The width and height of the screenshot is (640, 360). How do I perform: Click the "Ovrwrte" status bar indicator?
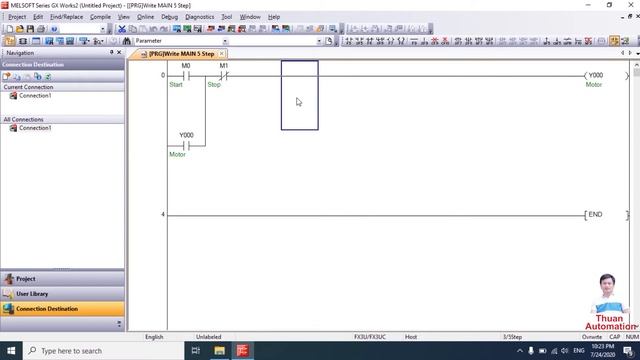[x=592, y=337]
